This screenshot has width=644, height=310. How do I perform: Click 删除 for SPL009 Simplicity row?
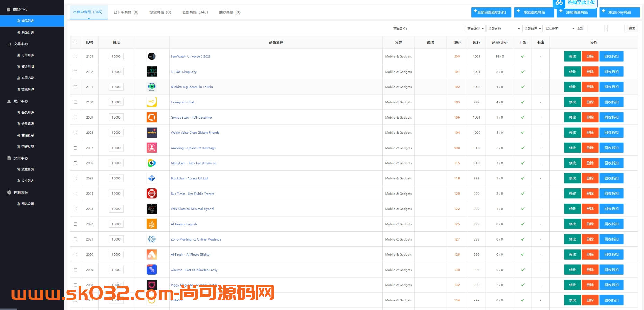point(590,72)
